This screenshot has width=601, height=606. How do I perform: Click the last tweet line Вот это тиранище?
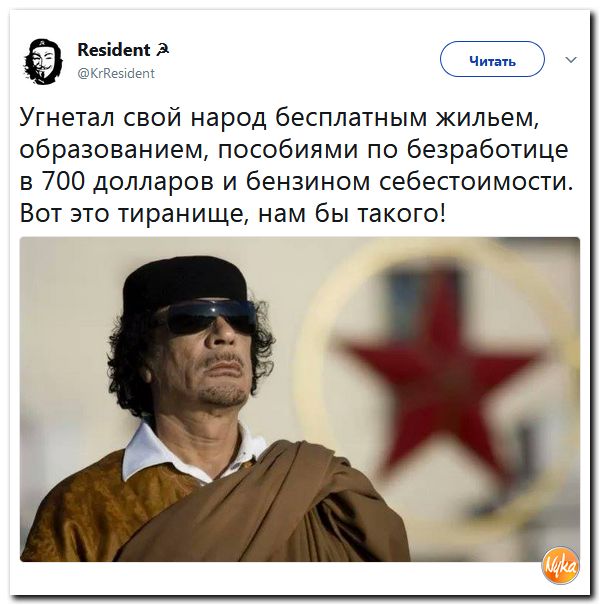coord(233,214)
